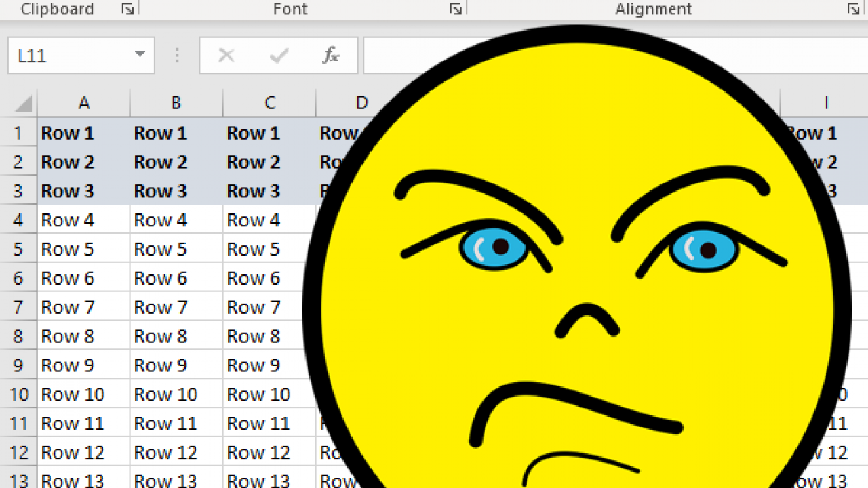The height and width of the screenshot is (488, 868).
Task: Click cell A6 containing Row 6
Action: tap(84, 279)
